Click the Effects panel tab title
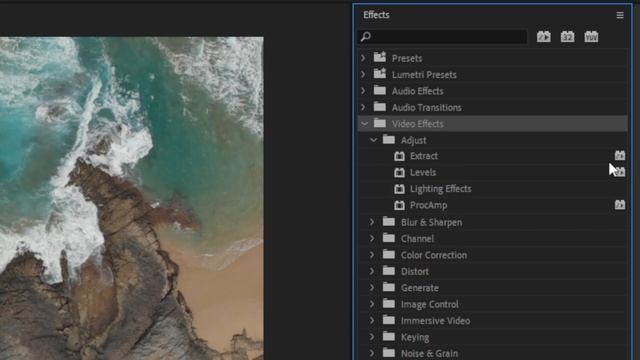 pyautogui.click(x=376, y=15)
